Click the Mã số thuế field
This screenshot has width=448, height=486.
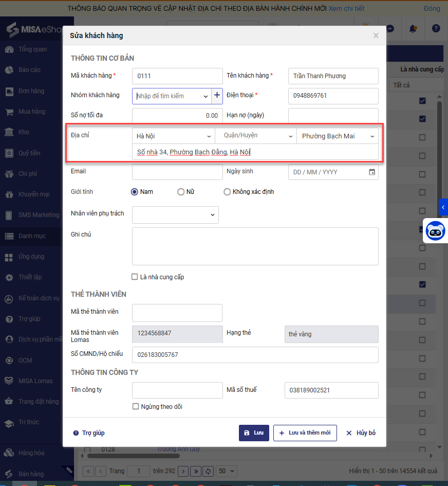coord(331,390)
